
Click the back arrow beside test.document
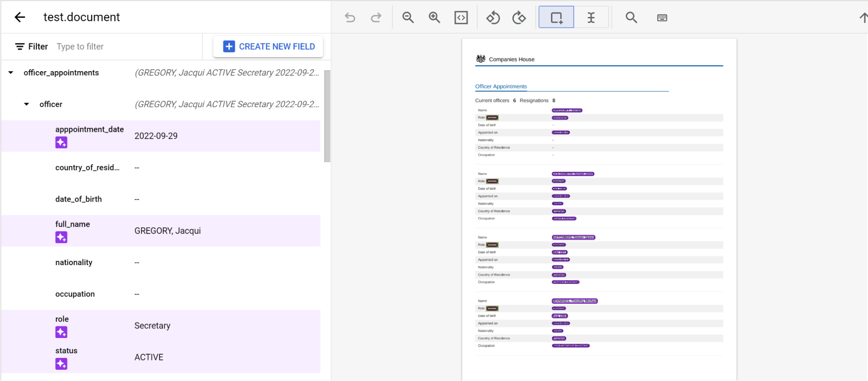tap(20, 17)
